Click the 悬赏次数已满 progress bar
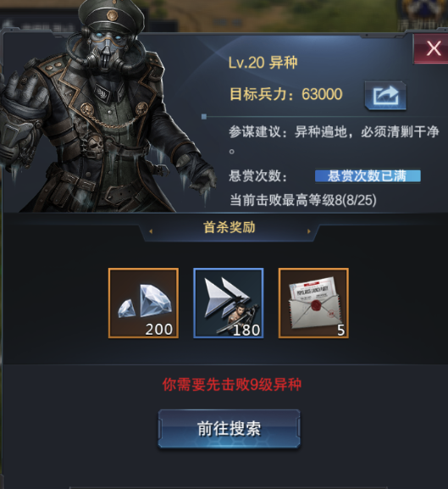The width and height of the screenshot is (448, 489). click(368, 176)
